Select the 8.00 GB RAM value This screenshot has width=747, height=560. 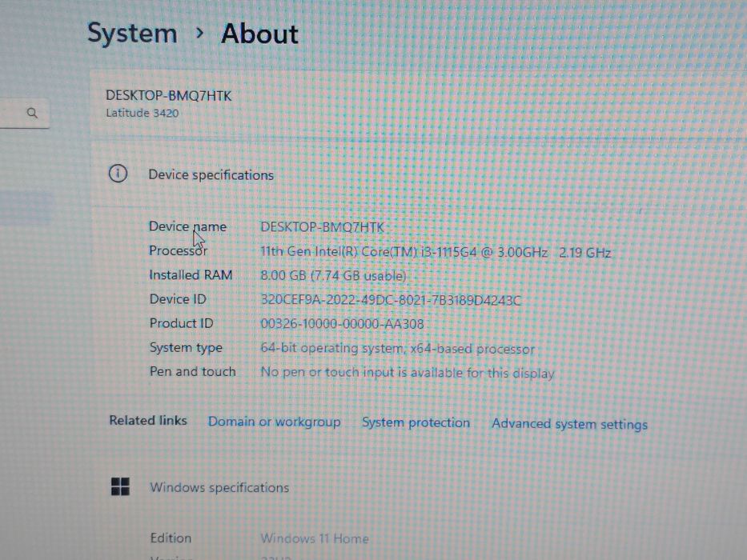pos(333,276)
